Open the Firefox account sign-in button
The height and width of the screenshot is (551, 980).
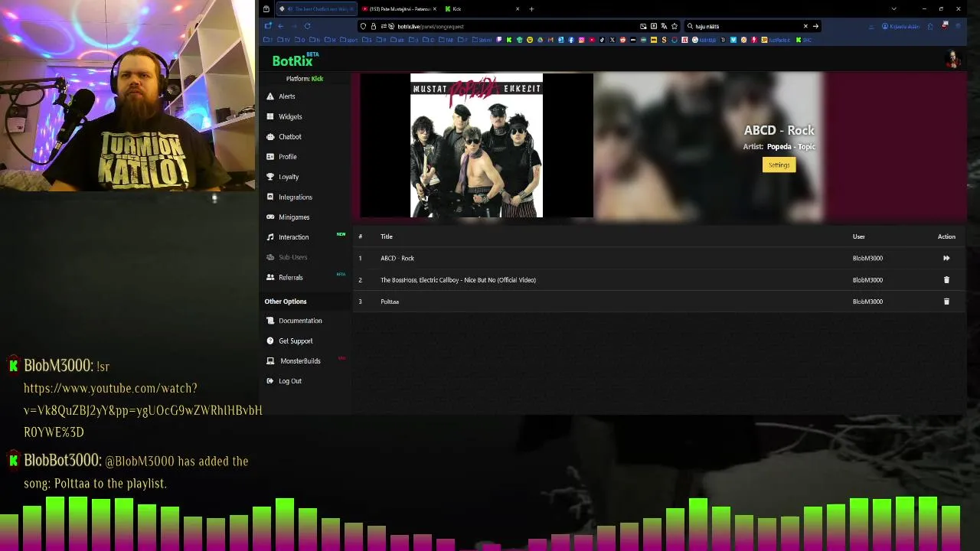(x=901, y=26)
